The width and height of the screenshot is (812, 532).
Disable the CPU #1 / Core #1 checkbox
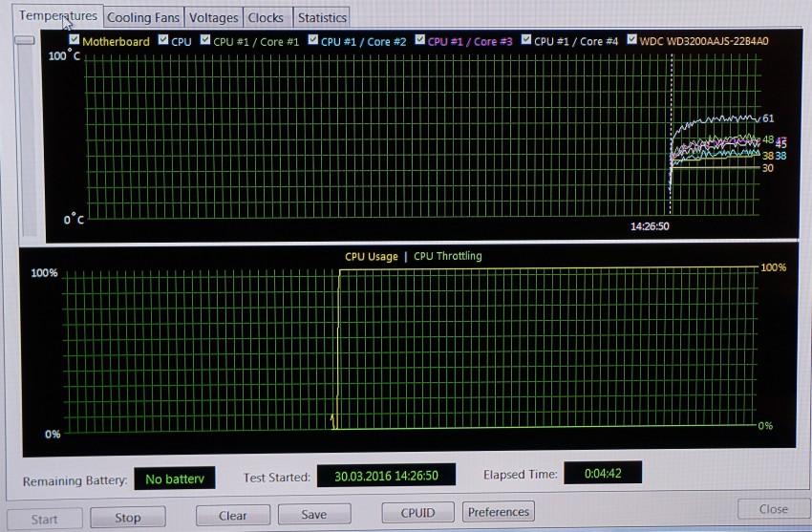coord(204,41)
